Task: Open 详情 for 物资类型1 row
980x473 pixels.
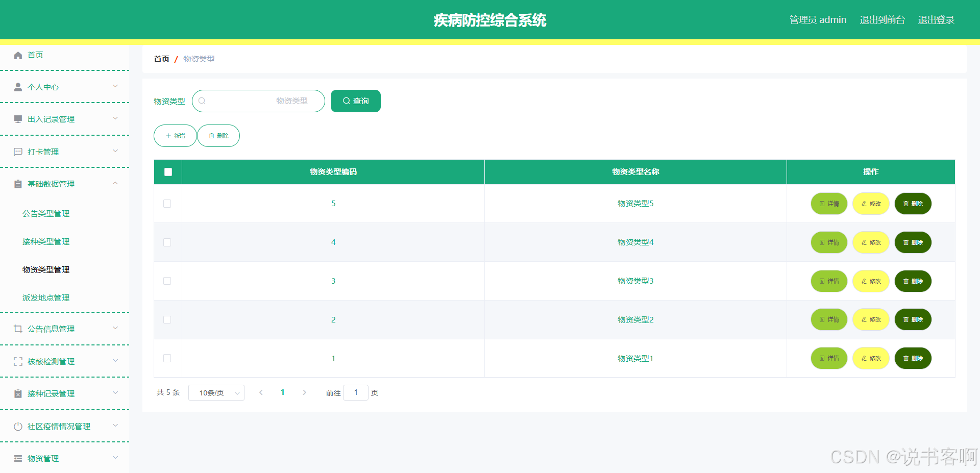Action: (829, 358)
